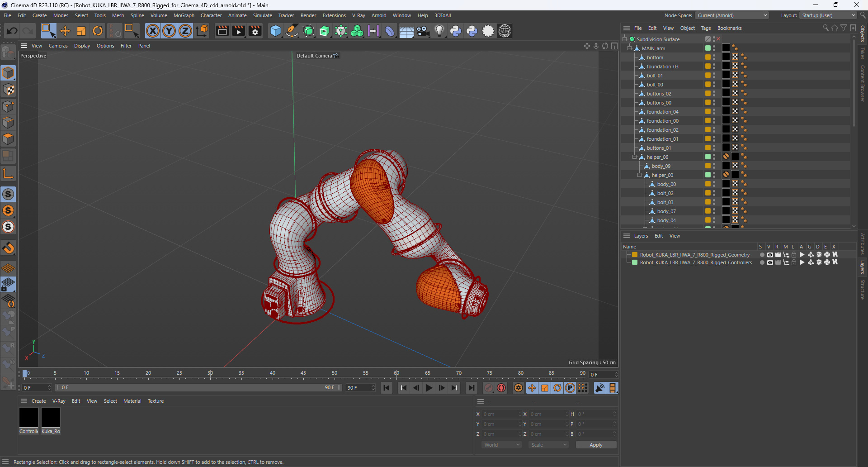Click the magnet Snap icon
Image resolution: width=868 pixels, height=467 pixels.
8,248
